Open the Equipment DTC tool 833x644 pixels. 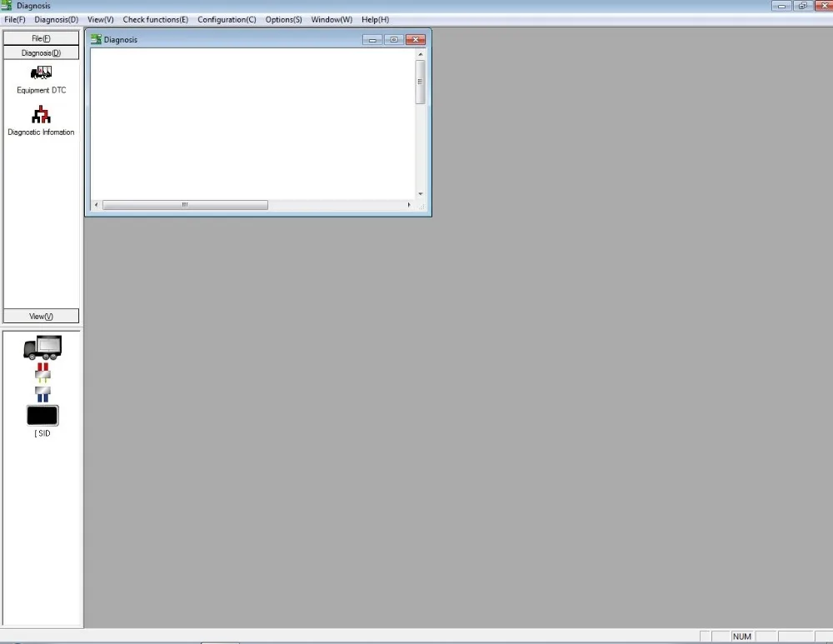tap(41, 80)
